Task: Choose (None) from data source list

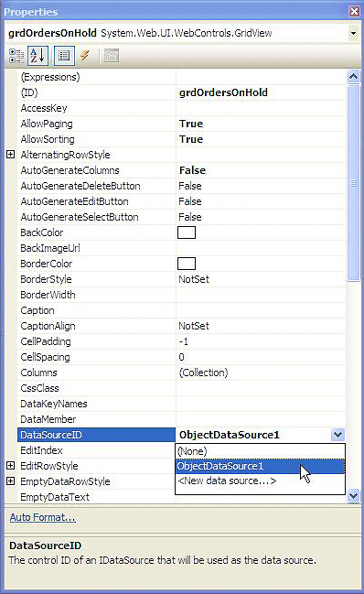Action: tap(260, 451)
